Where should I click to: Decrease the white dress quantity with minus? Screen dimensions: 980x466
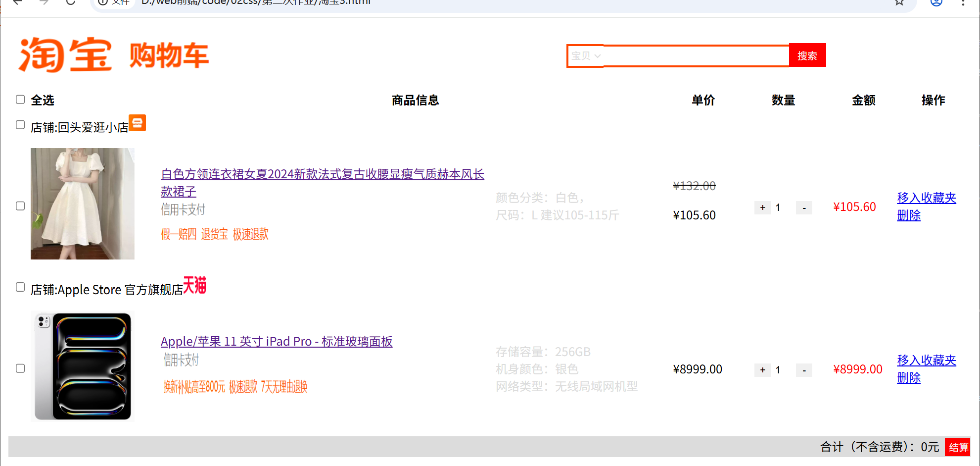(804, 207)
